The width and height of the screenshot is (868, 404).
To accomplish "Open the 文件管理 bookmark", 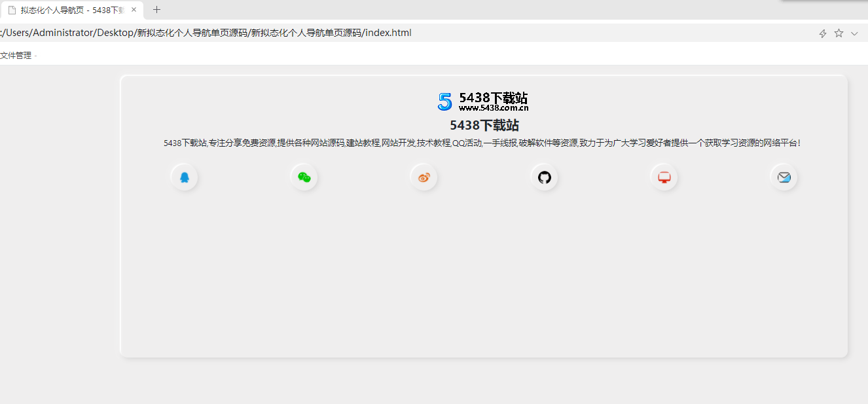I will coord(16,56).
